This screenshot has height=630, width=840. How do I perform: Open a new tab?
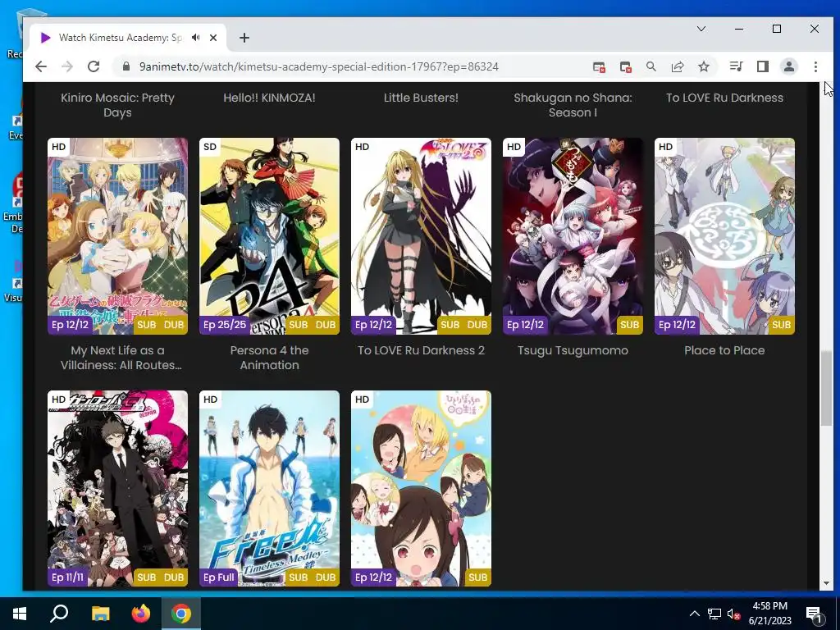coord(244,38)
